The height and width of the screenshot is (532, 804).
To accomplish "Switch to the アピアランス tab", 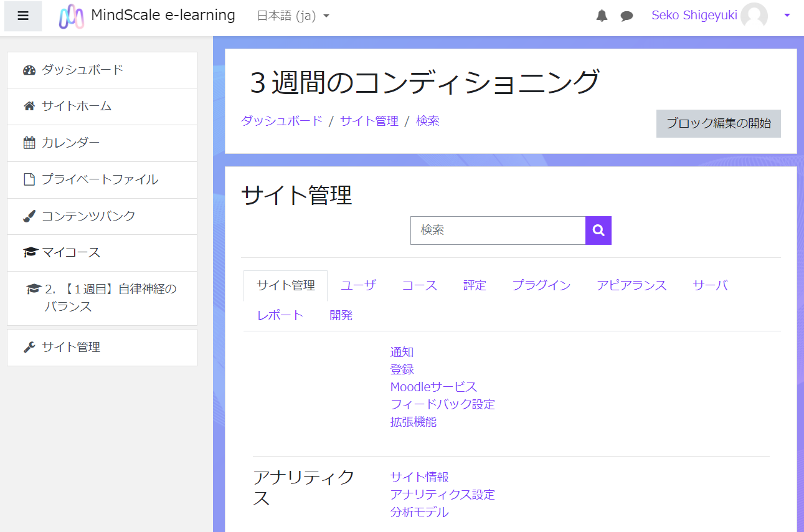I will 631,285.
